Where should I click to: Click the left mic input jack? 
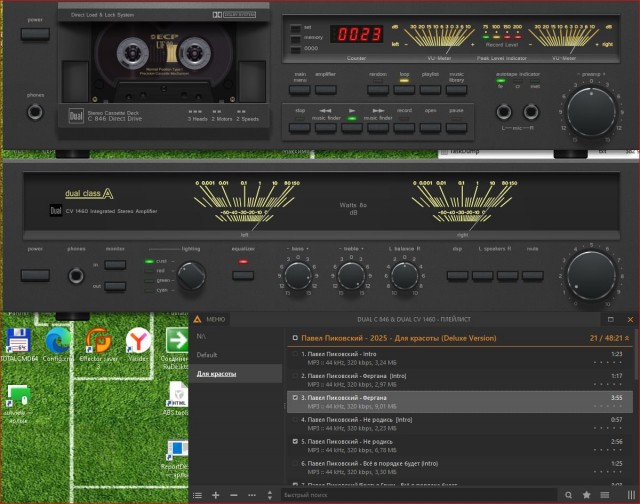pyautogui.click(x=504, y=111)
